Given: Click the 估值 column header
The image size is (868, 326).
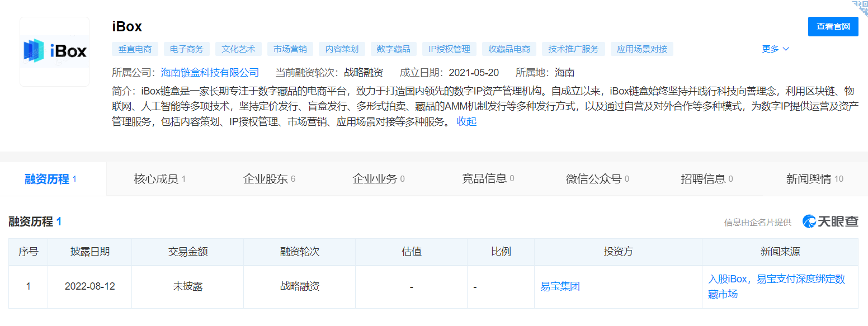Looking at the screenshot, I should click(x=412, y=252).
